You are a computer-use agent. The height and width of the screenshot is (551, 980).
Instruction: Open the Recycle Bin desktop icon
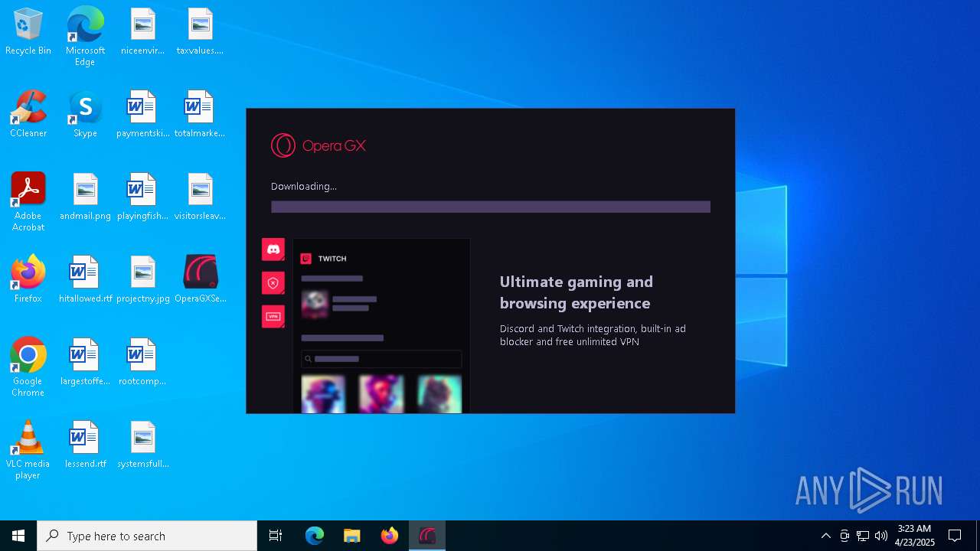[x=28, y=32]
